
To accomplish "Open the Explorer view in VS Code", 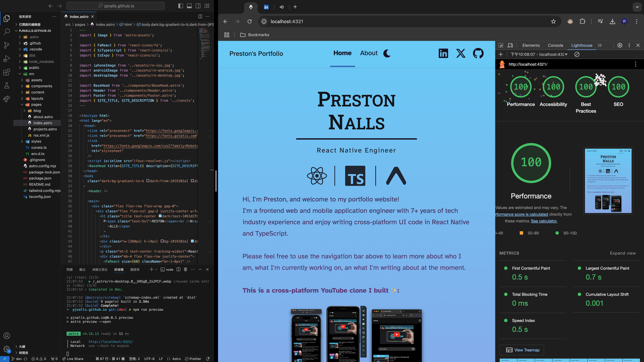I will click(x=7, y=18).
